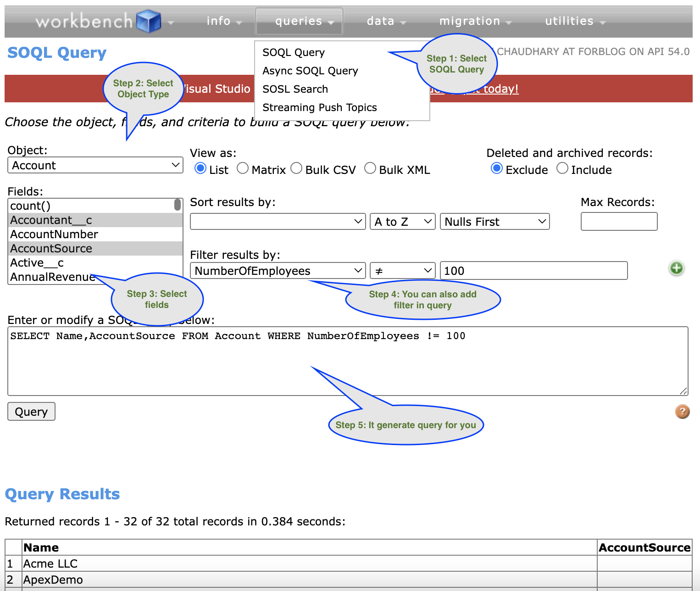Open the migration menu

[x=475, y=21]
